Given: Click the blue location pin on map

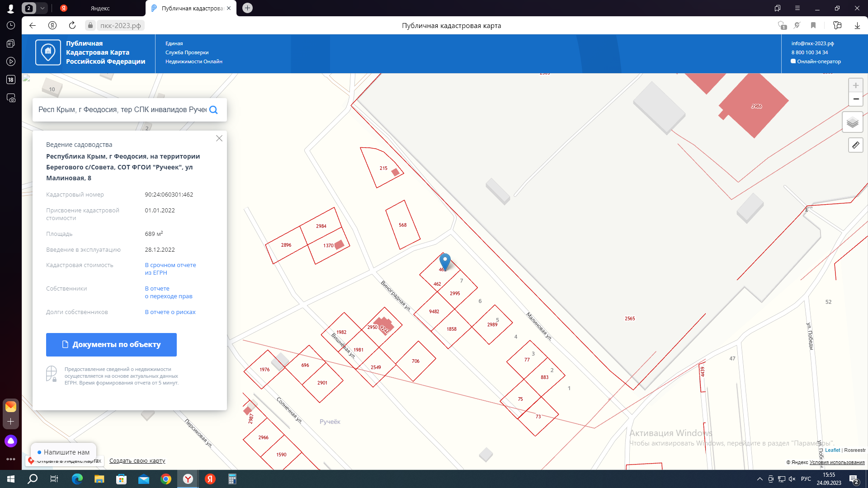Looking at the screenshot, I should [445, 261].
